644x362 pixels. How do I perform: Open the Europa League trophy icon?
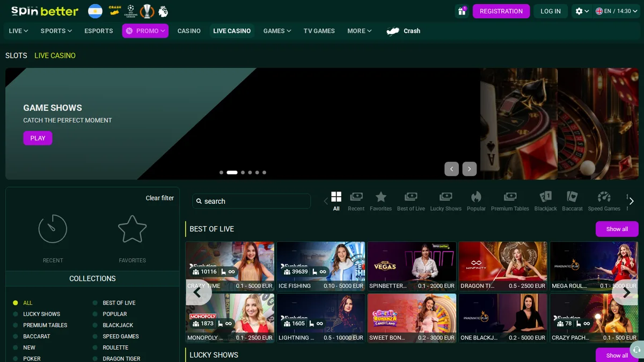pyautogui.click(x=147, y=11)
